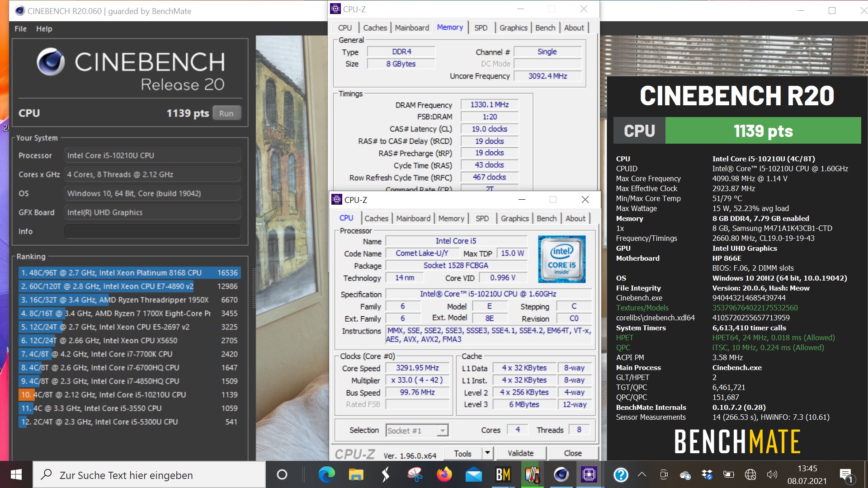This screenshot has width=868, height=488.
Task: Launch Firefox from the taskbar
Action: (x=444, y=474)
